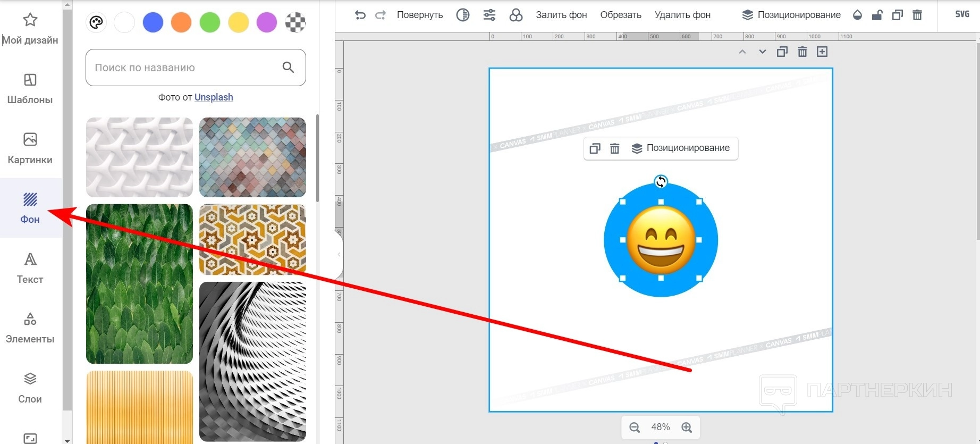Select the white woven texture background
Viewport: 980px width, 444px height.
pos(139,157)
